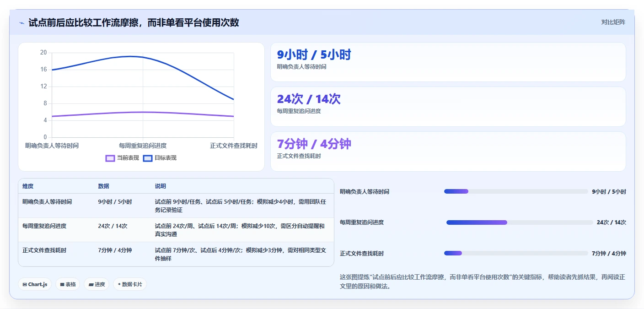Click the description starting 试点前 9小时/任务
This screenshot has height=309, width=644.
click(241, 206)
